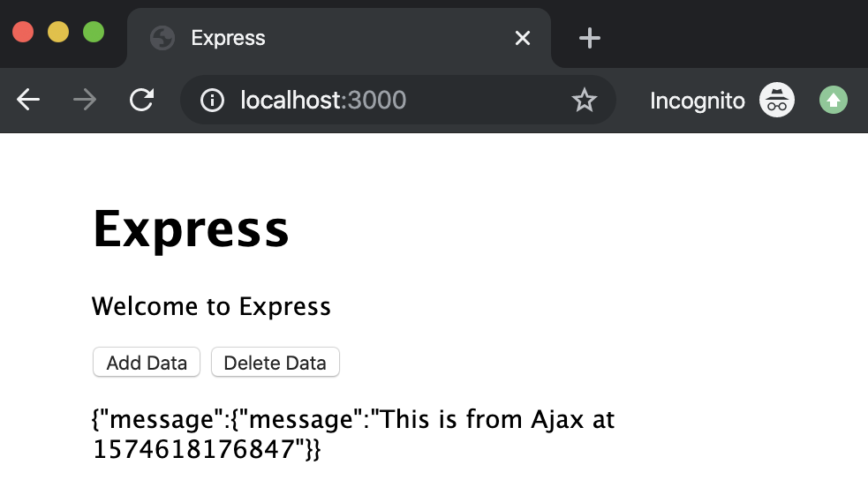868x480 pixels.
Task: Click the Express page heading
Action: pyautogui.click(x=191, y=229)
